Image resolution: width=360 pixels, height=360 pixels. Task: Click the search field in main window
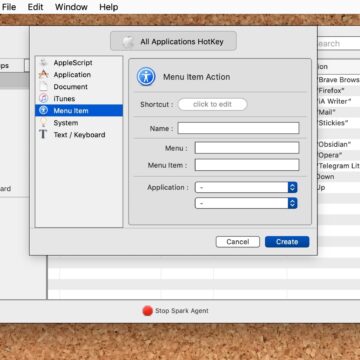pos(338,43)
